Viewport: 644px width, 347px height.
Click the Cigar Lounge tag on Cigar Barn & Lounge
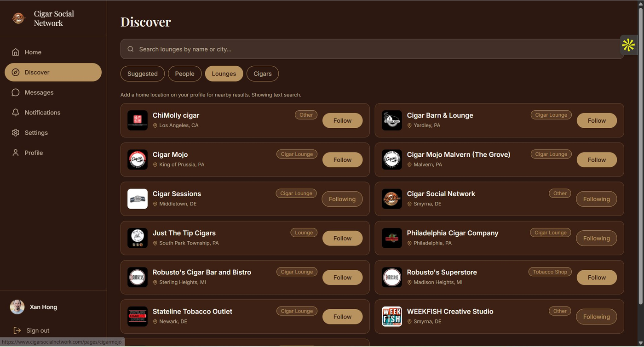click(x=551, y=115)
